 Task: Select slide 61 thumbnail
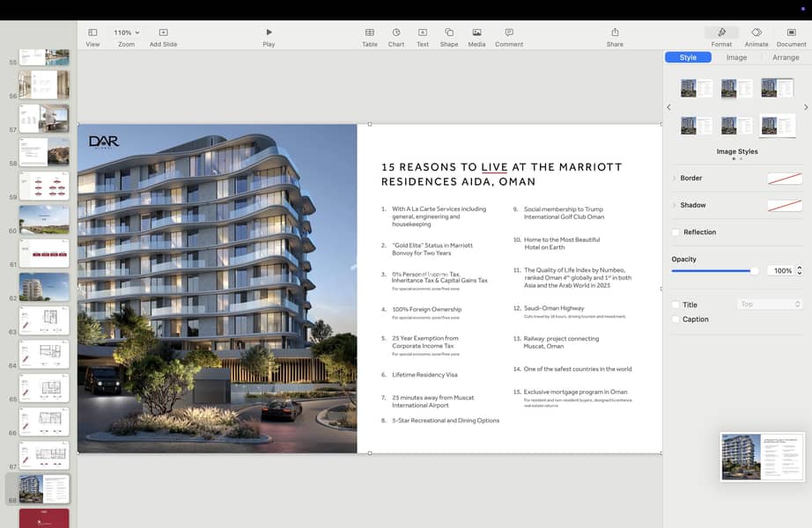tap(44, 253)
